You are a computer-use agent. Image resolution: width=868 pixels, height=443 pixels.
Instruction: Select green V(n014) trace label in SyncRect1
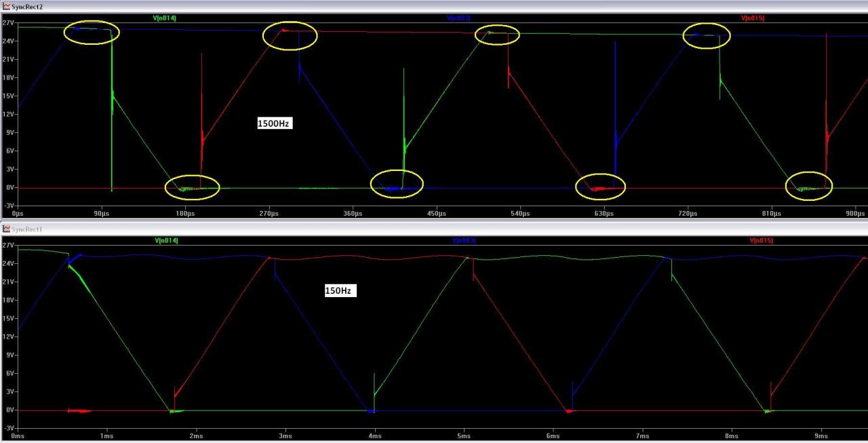166,240
